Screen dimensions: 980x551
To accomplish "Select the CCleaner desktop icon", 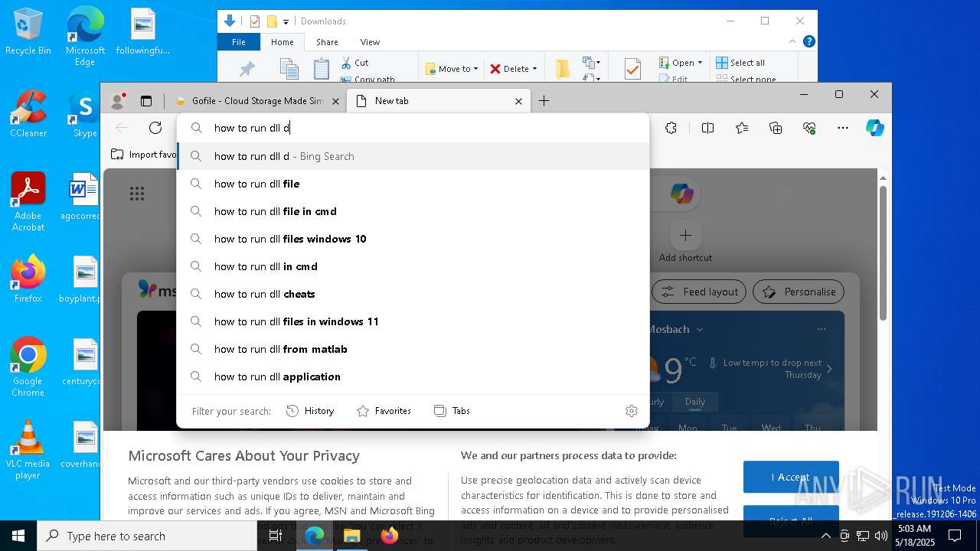I will [28, 114].
